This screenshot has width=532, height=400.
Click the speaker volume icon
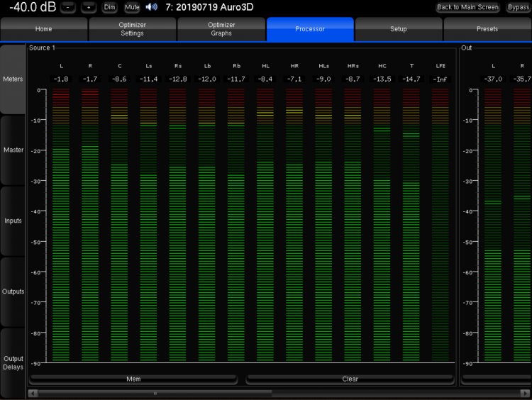[151, 7]
